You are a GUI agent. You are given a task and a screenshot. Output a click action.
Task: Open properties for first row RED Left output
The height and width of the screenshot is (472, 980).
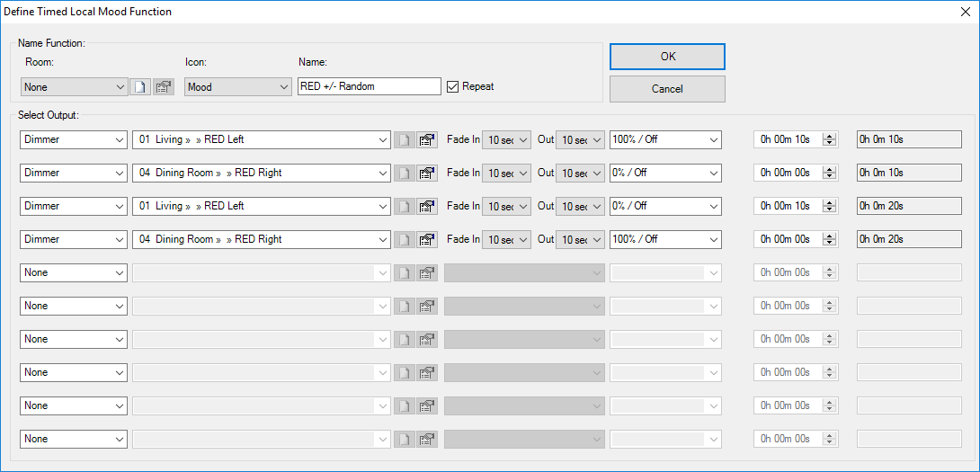[427, 139]
